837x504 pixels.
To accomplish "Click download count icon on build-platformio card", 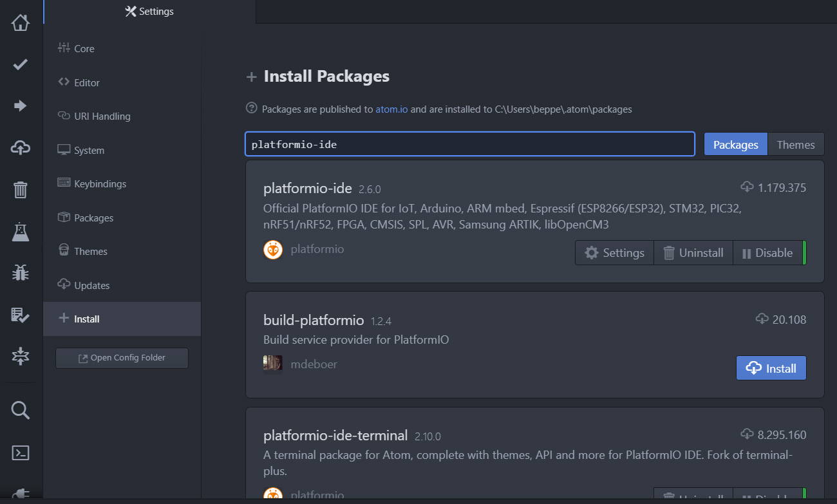I will click(762, 319).
